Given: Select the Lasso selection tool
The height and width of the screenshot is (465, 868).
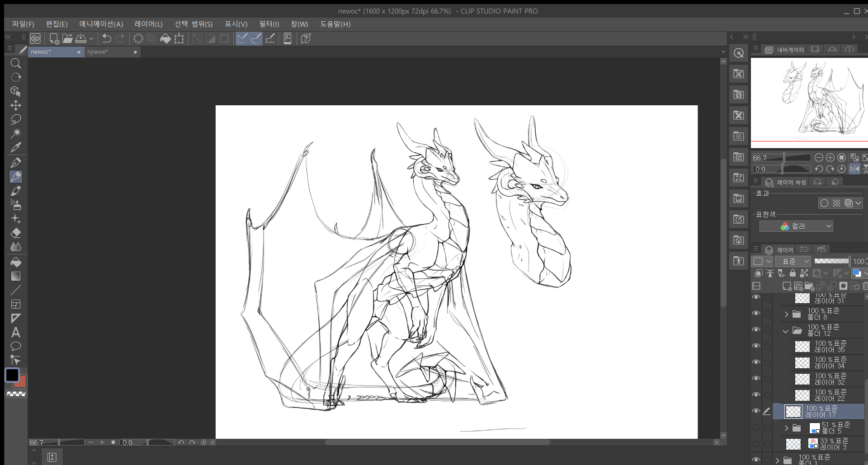Looking at the screenshot, I should pyautogui.click(x=16, y=119).
